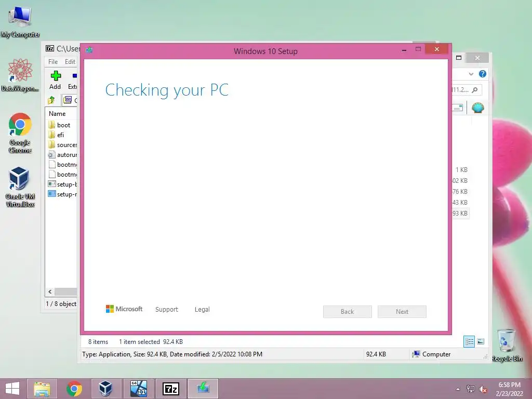Click the network tray icon
The image size is (532, 399).
point(470,389)
